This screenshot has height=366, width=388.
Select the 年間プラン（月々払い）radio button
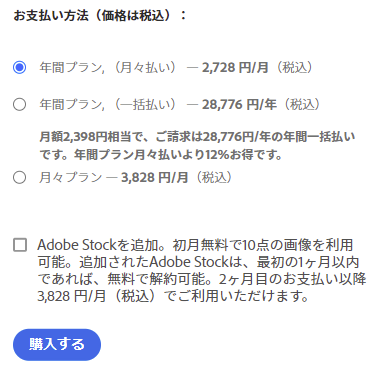(19, 67)
